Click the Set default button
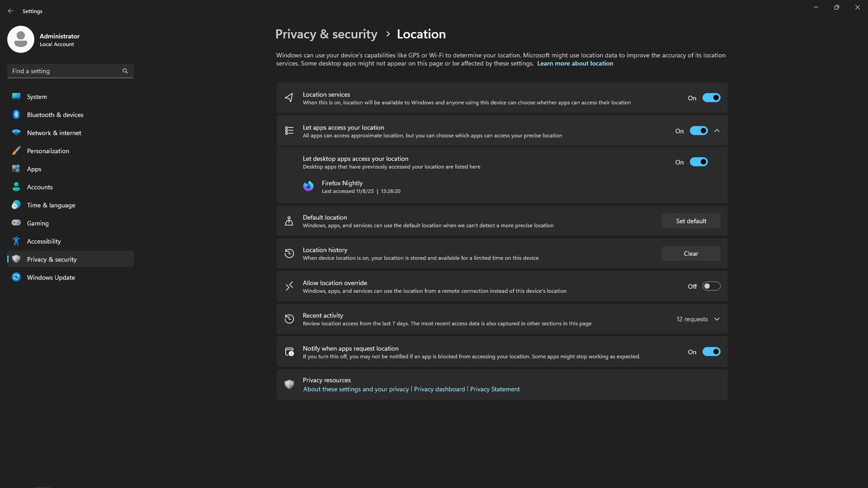The image size is (868, 488). [691, 221]
